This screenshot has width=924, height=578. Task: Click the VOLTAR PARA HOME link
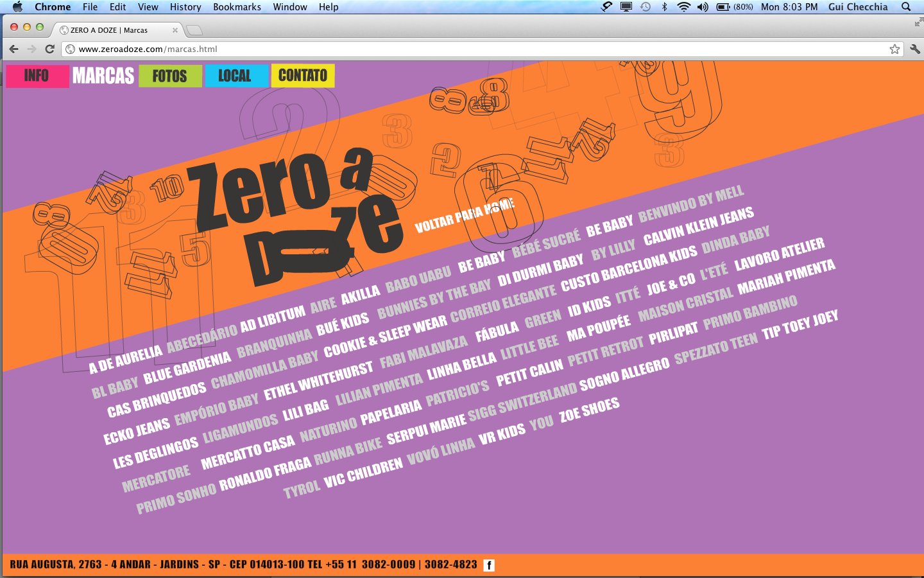(465, 216)
